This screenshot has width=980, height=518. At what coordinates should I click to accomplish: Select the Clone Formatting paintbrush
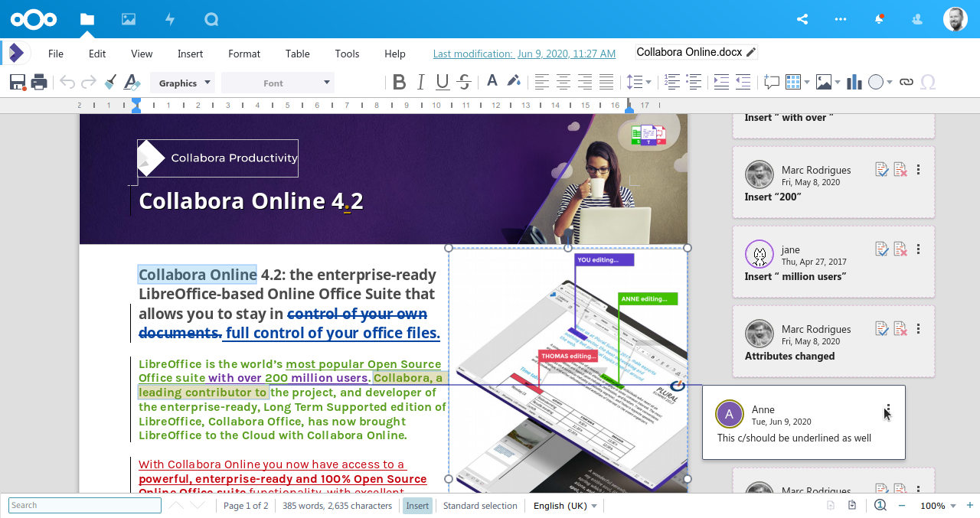(x=110, y=82)
